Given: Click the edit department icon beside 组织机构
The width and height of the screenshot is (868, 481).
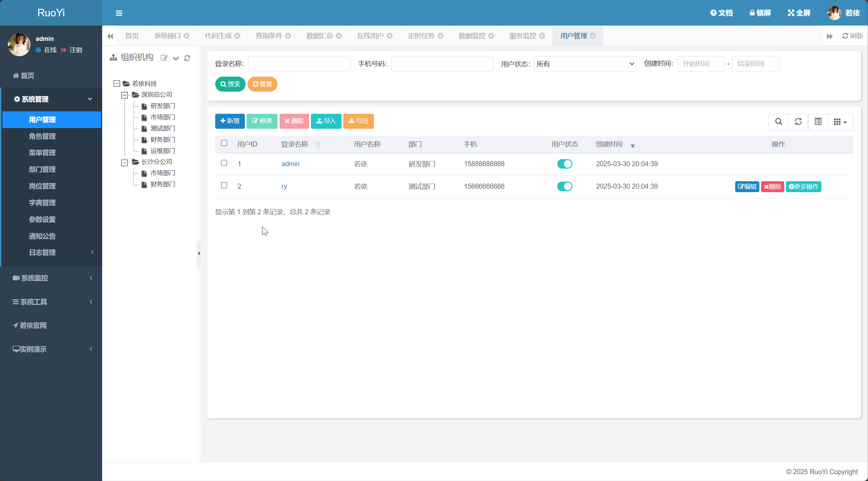Looking at the screenshot, I should click(x=164, y=58).
